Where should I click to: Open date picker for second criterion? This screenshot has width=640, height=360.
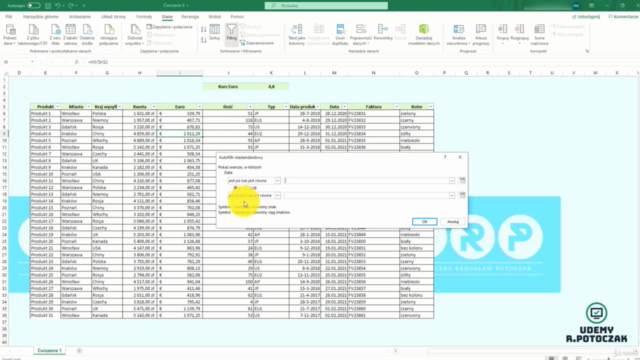[x=462, y=195]
